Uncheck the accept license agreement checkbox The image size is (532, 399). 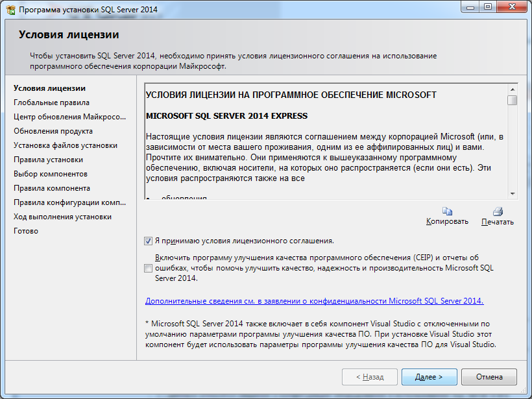pos(149,241)
